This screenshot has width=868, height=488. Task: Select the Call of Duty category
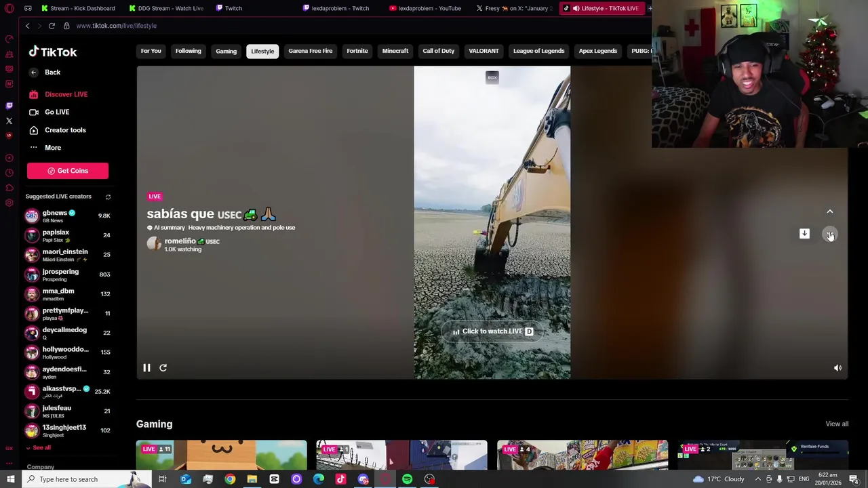[439, 51]
